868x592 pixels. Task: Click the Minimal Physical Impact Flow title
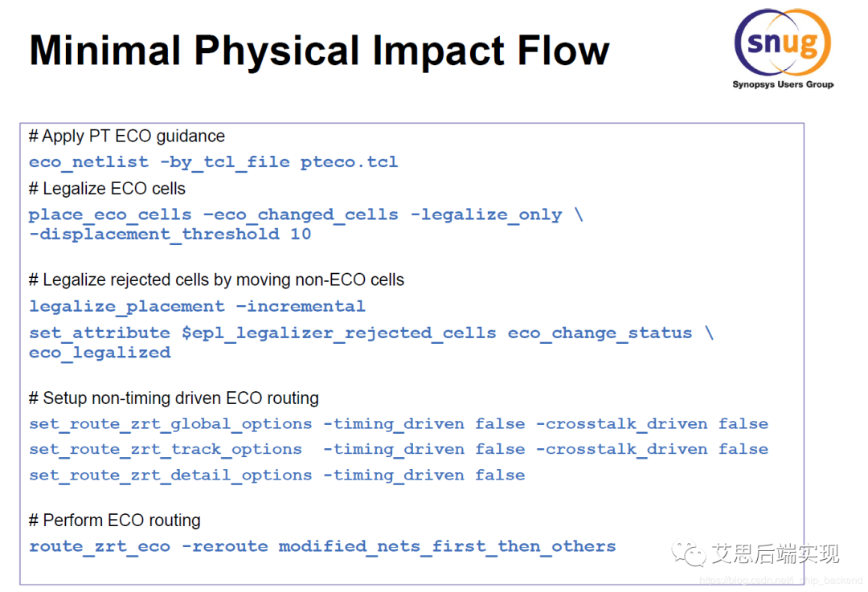(x=319, y=50)
